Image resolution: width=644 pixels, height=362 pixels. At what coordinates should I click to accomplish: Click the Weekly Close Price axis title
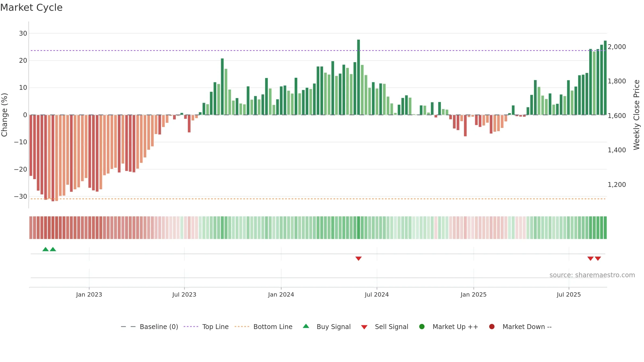(636, 115)
